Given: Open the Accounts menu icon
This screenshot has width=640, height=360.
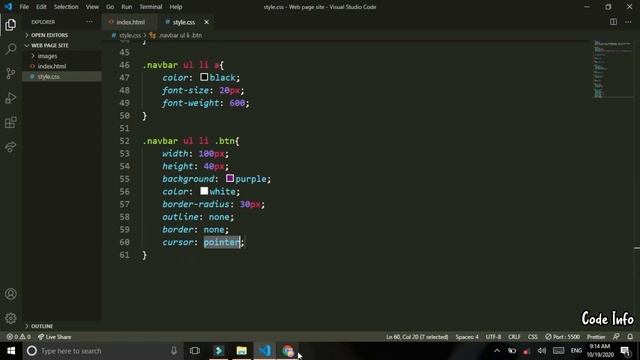Looking at the screenshot, I should coord(11,294).
